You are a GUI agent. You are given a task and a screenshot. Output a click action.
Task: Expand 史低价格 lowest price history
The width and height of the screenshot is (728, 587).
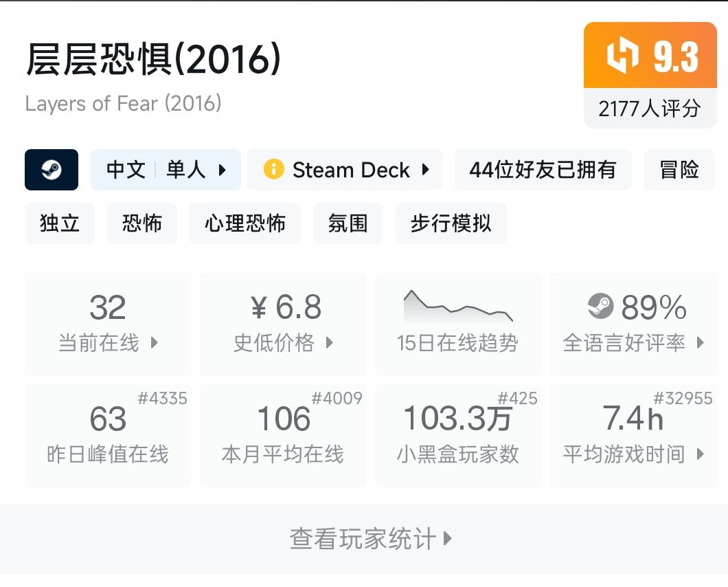(x=330, y=342)
